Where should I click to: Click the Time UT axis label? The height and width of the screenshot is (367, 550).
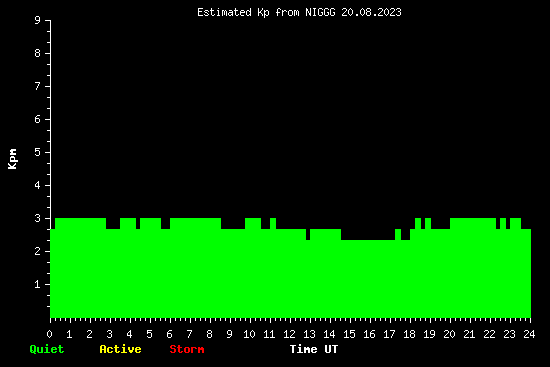coord(314,349)
